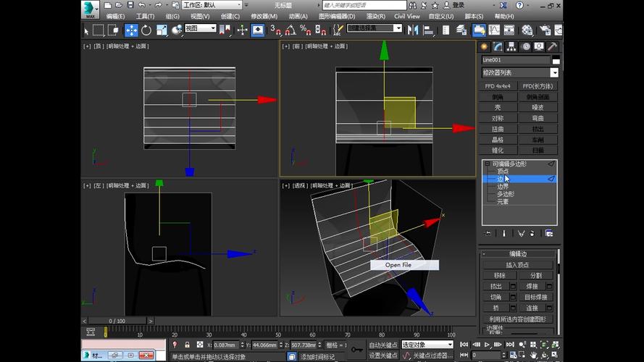The width and height of the screenshot is (644, 362).
Task: Collapse the 可编辑多边形 stack entry
Action: pyautogui.click(x=487, y=164)
